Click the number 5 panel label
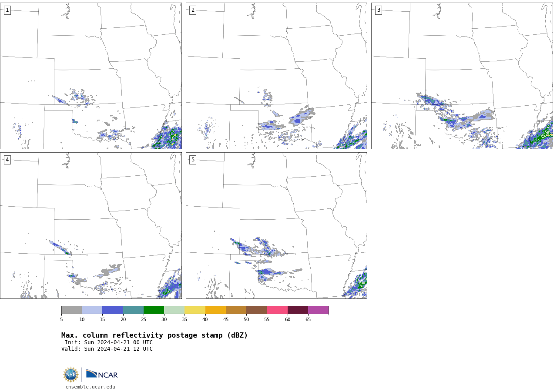Image resolution: width=557 pixels, height=392 pixels. [193, 160]
